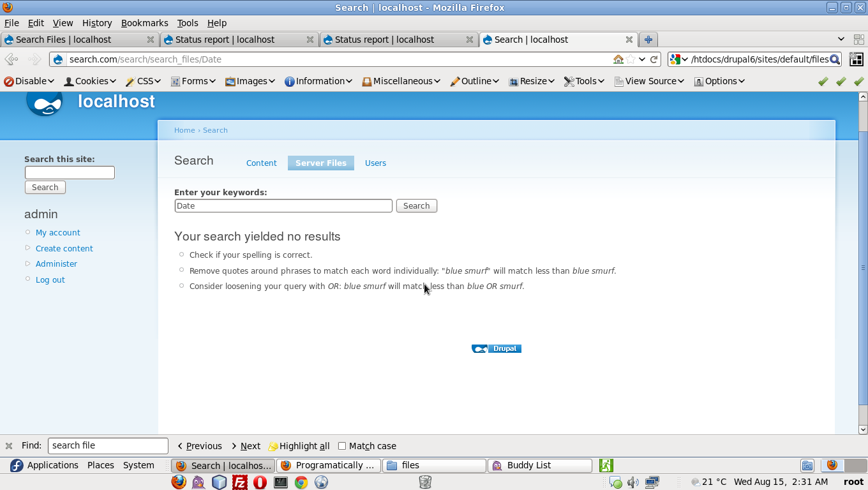This screenshot has width=868, height=490.
Task: Bookmark this page with the star icon
Action: [x=631, y=59]
